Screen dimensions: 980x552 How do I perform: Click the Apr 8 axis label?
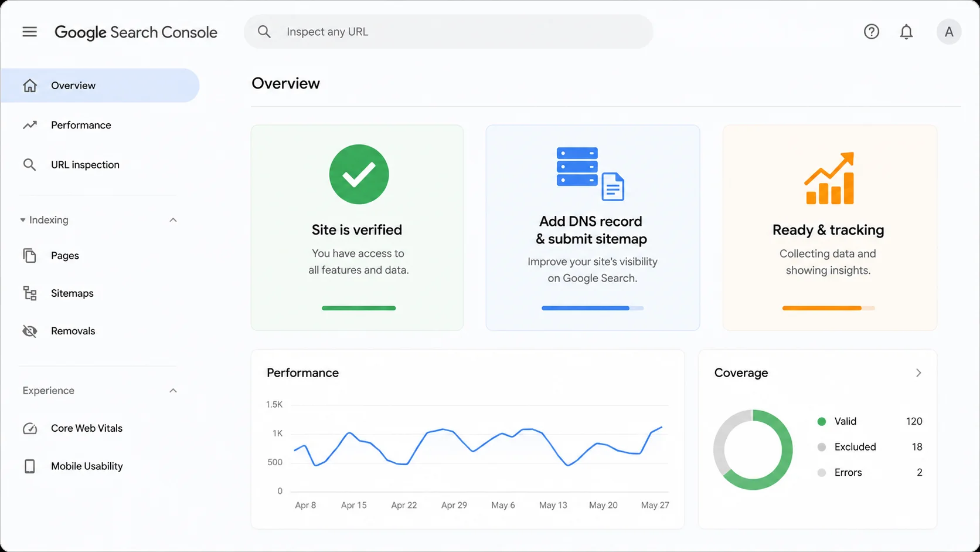[x=305, y=505]
